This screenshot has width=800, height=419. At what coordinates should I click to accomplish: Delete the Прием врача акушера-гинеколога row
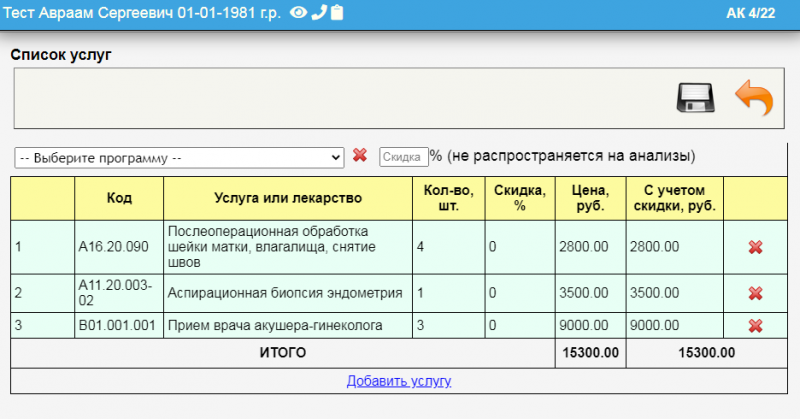tap(755, 325)
